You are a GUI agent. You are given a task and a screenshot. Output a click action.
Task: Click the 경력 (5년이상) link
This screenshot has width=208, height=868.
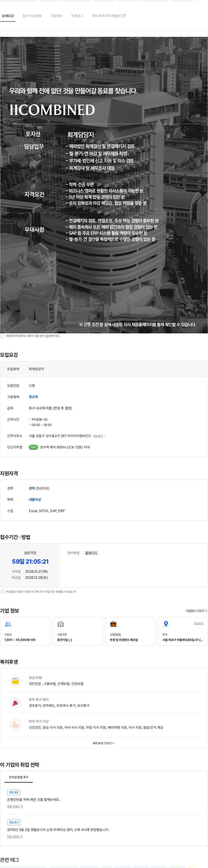tap(39, 488)
